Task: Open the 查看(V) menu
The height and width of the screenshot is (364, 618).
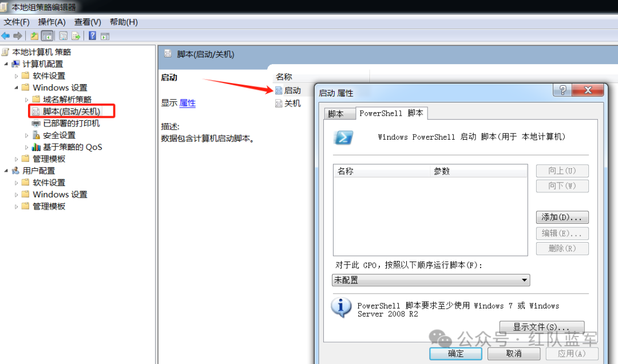Action: tap(88, 22)
